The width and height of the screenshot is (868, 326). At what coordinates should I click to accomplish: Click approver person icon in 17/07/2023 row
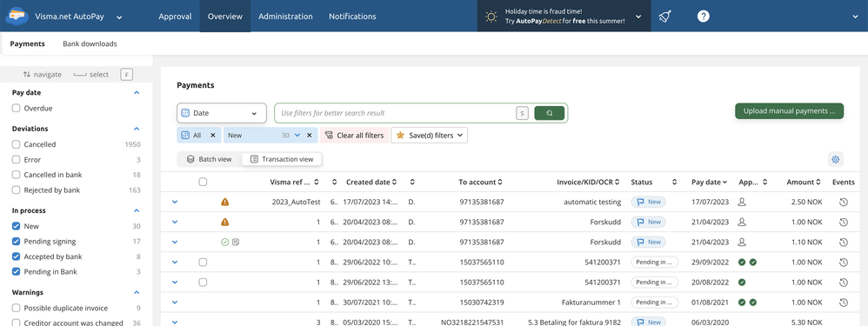(743, 202)
